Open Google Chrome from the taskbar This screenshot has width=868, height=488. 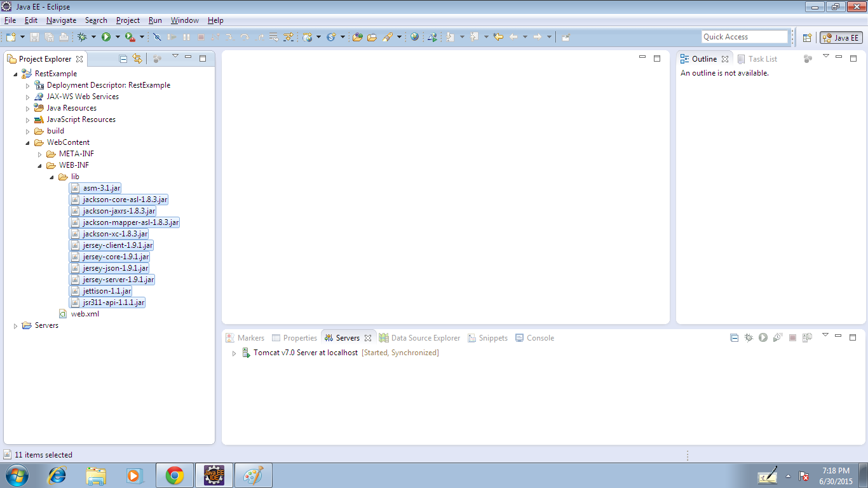pyautogui.click(x=175, y=475)
